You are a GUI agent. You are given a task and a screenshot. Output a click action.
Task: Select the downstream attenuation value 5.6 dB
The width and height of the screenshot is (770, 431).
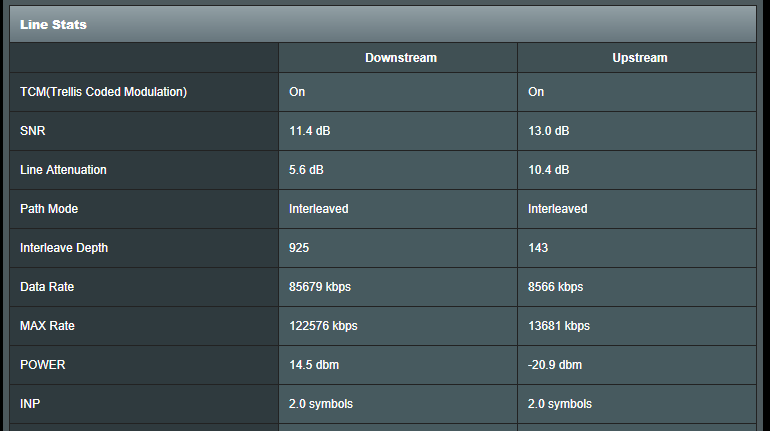click(306, 170)
